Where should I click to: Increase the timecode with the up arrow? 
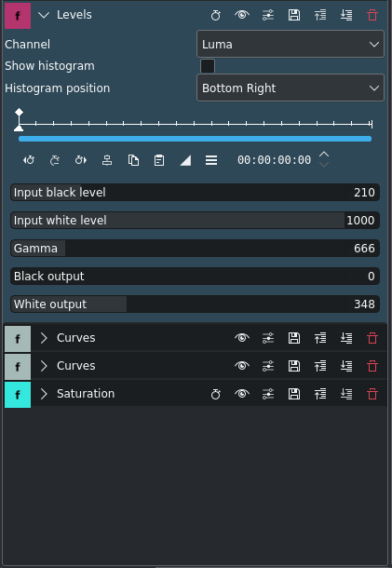pos(324,155)
